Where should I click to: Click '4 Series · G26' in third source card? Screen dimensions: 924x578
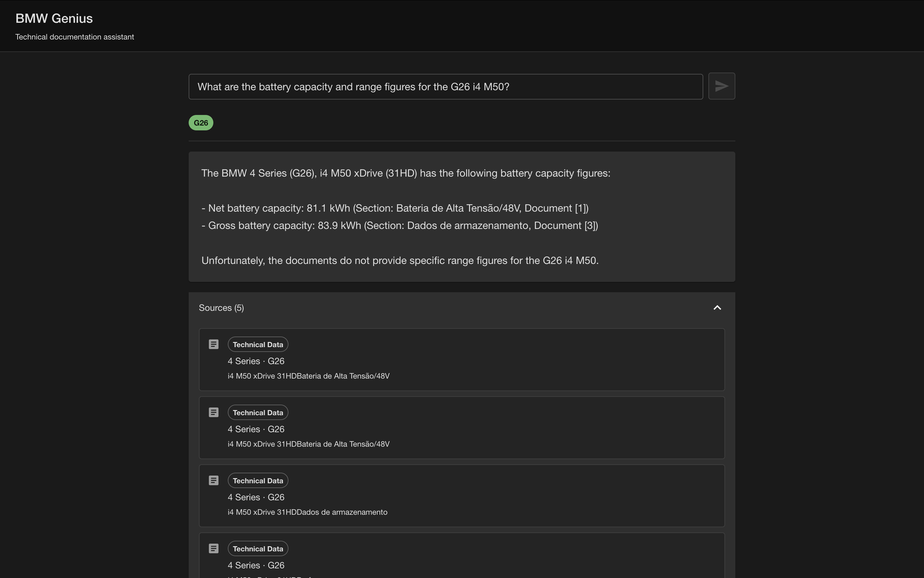click(256, 497)
